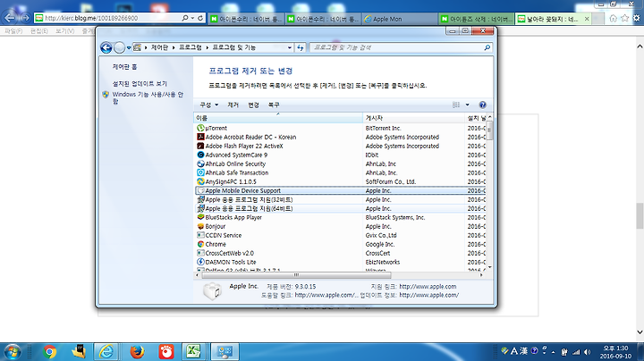Select Apple Mobile Device Support row
This screenshot has width=644, height=361.
(x=341, y=190)
